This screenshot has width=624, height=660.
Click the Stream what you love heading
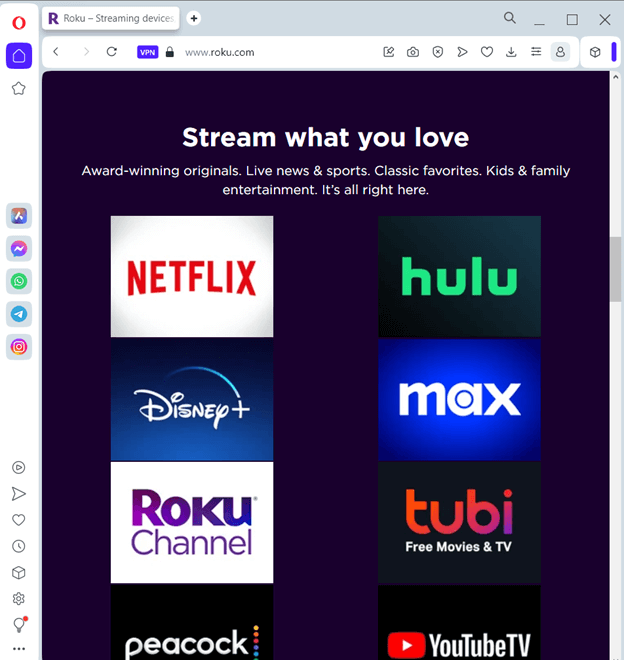pyautogui.click(x=325, y=138)
